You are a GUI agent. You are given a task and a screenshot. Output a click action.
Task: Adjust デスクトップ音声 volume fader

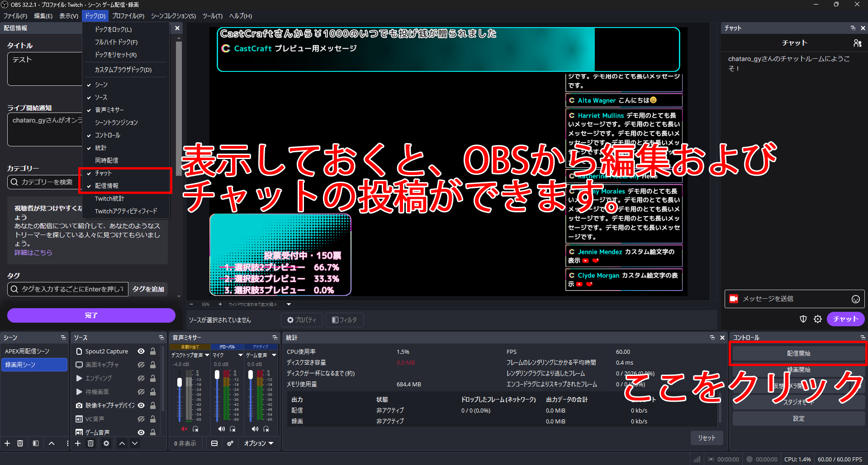180,382
